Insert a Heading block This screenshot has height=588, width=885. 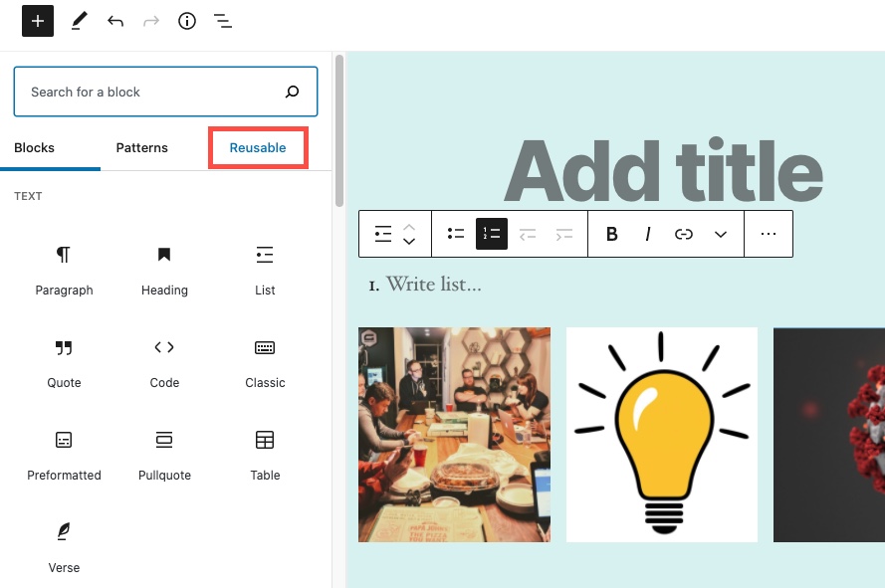click(x=164, y=271)
